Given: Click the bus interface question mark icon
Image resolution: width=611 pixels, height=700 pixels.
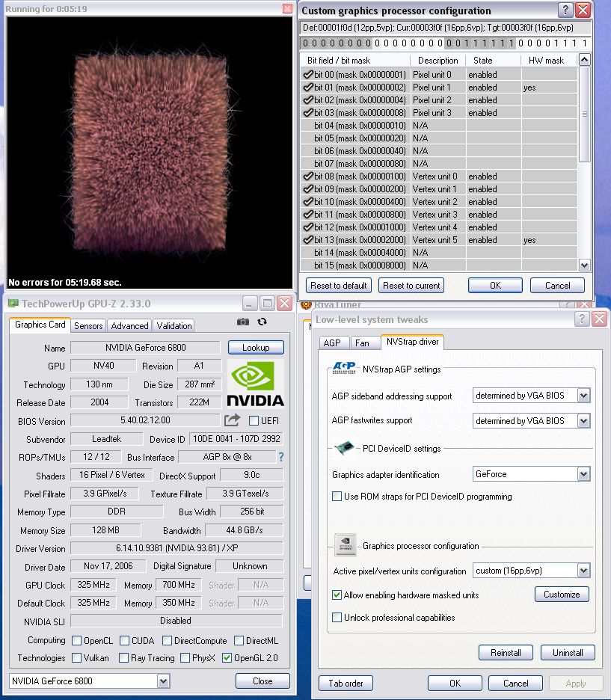Looking at the screenshot, I should click(x=281, y=457).
